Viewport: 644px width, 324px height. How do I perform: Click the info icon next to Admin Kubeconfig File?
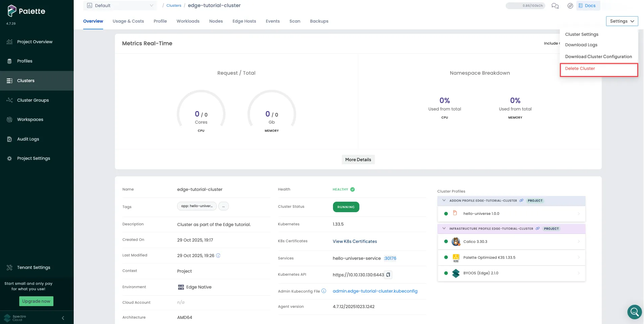pyautogui.click(x=324, y=291)
